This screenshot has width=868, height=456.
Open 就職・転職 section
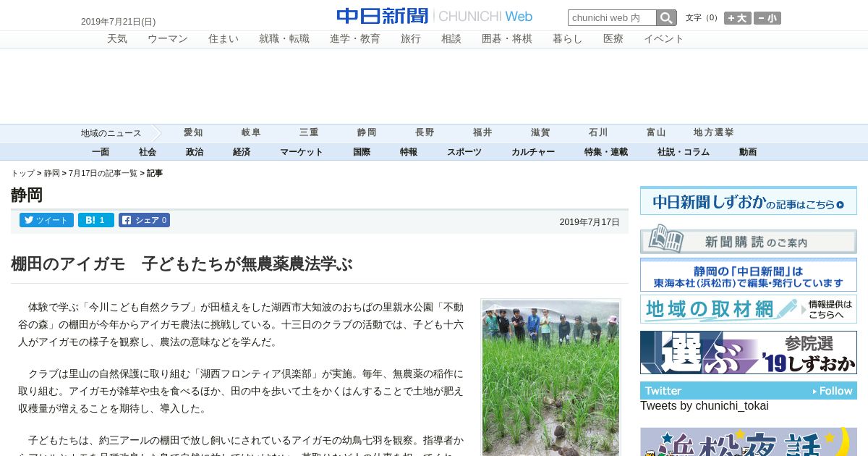coord(284,39)
